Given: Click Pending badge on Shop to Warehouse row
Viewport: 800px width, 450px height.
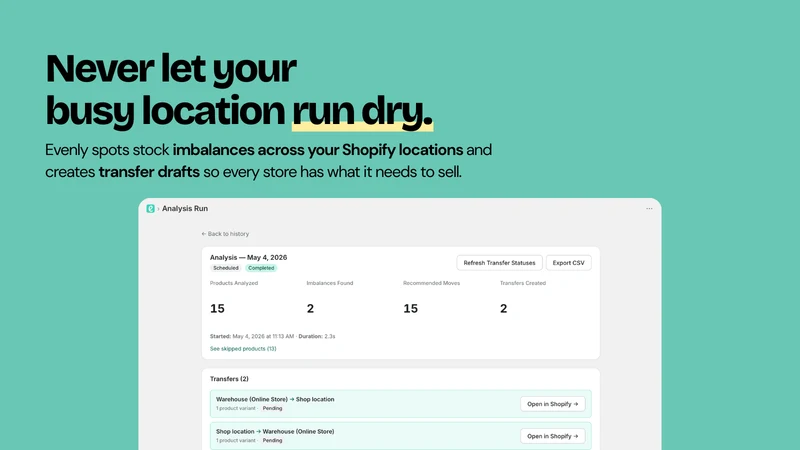Looking at the screenshot, I should point(272,440).
